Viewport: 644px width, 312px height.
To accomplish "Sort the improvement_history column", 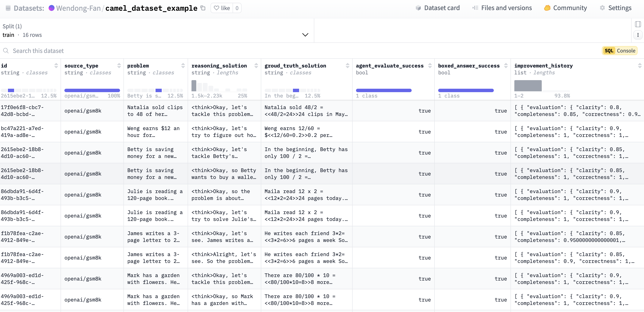I will coord(640,66).
